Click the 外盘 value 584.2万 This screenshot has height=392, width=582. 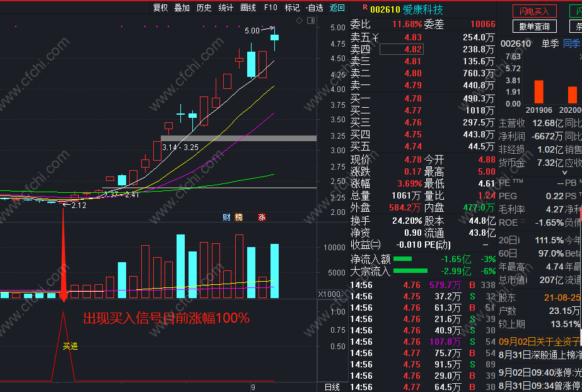point(405,208)
